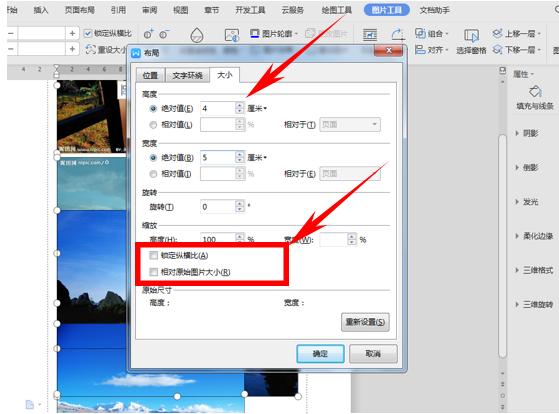Click the rotate icon in ribbon

[x=398, y=35]
